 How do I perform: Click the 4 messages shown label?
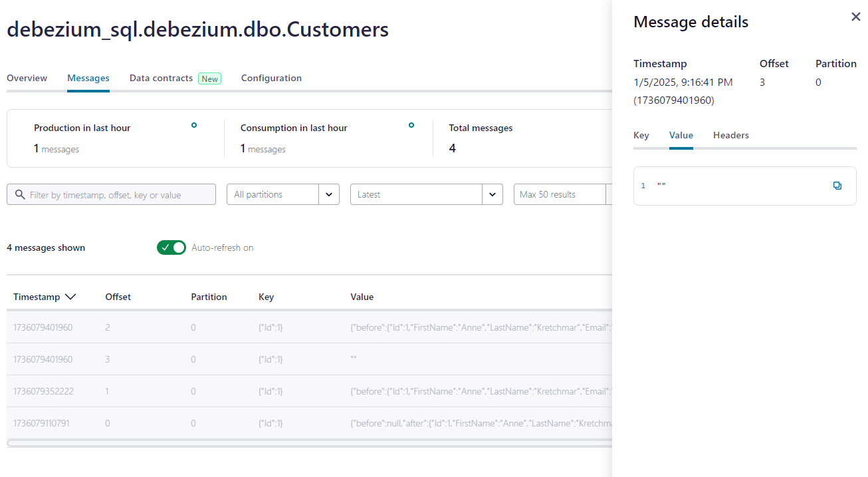pyautogui.click(x=46, y=247)
